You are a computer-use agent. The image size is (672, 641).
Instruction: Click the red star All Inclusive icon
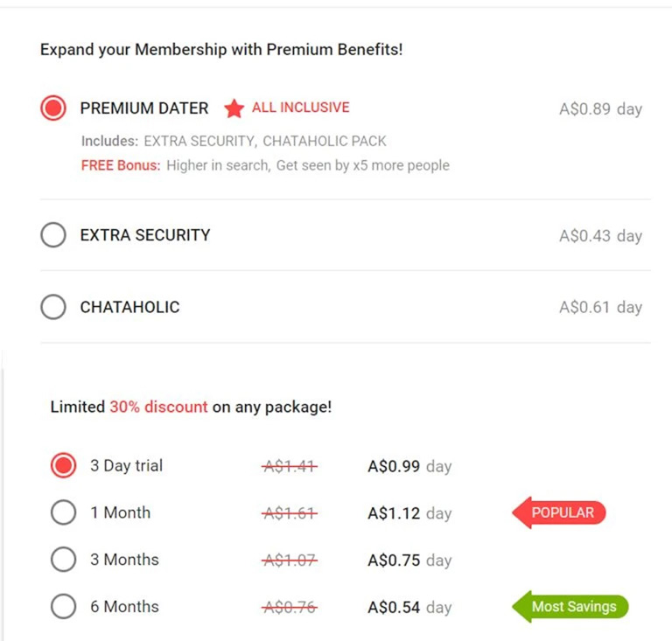tap(234, 108)
